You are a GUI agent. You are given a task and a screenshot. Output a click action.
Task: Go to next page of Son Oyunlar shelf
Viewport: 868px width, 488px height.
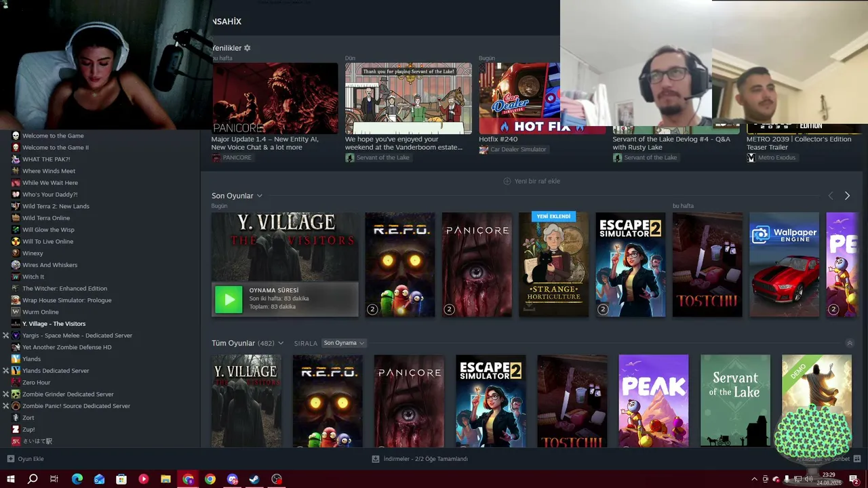pos(847,196)
